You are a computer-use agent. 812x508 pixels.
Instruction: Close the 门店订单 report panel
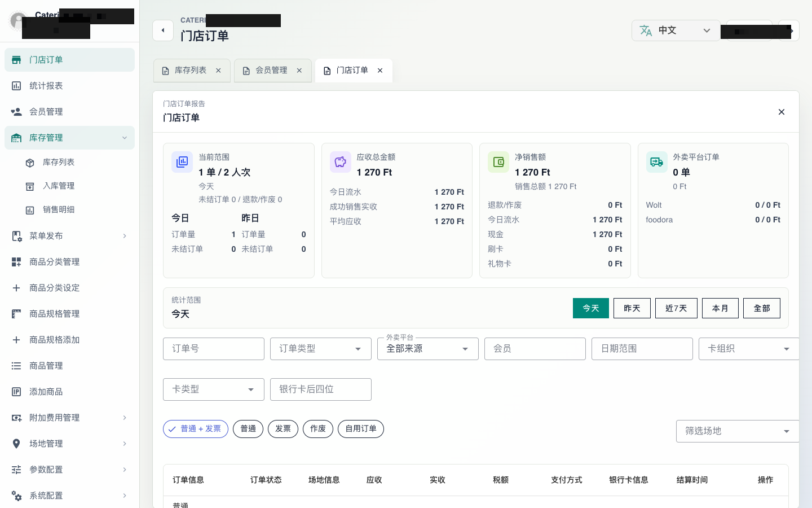coord(782,112)
